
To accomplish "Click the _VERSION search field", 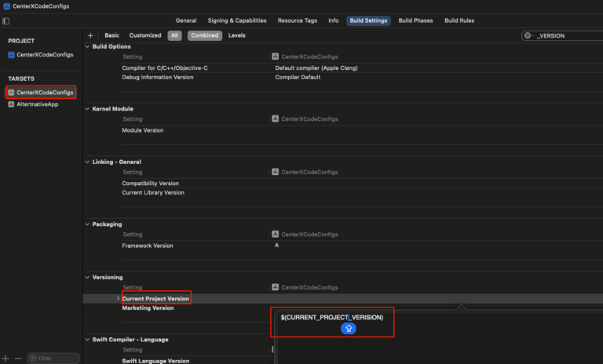I will tap(565, 36).
